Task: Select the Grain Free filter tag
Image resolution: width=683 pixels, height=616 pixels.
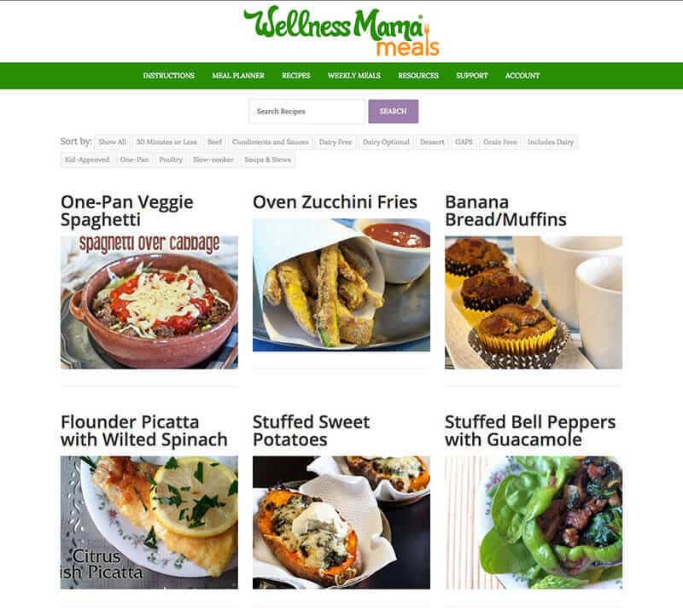Action: [x=499, y=142]
